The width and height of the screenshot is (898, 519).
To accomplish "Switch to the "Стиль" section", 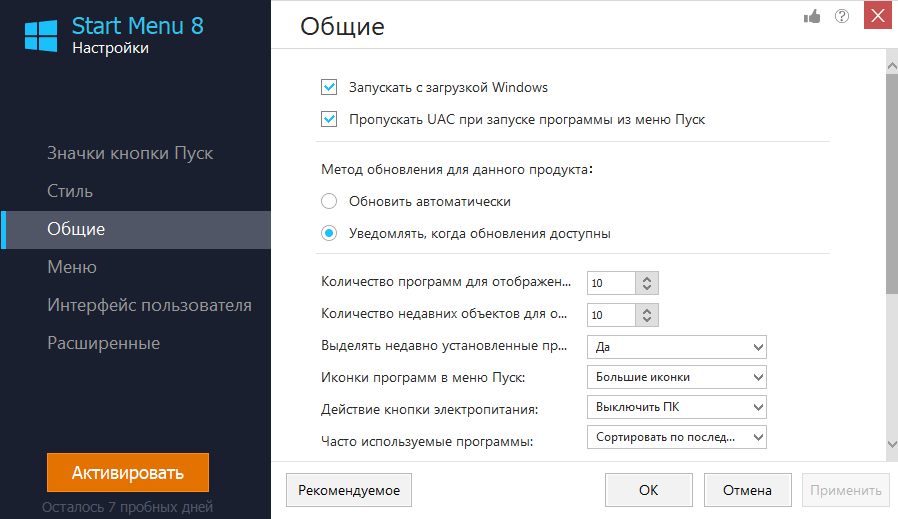I will point(136,191).
